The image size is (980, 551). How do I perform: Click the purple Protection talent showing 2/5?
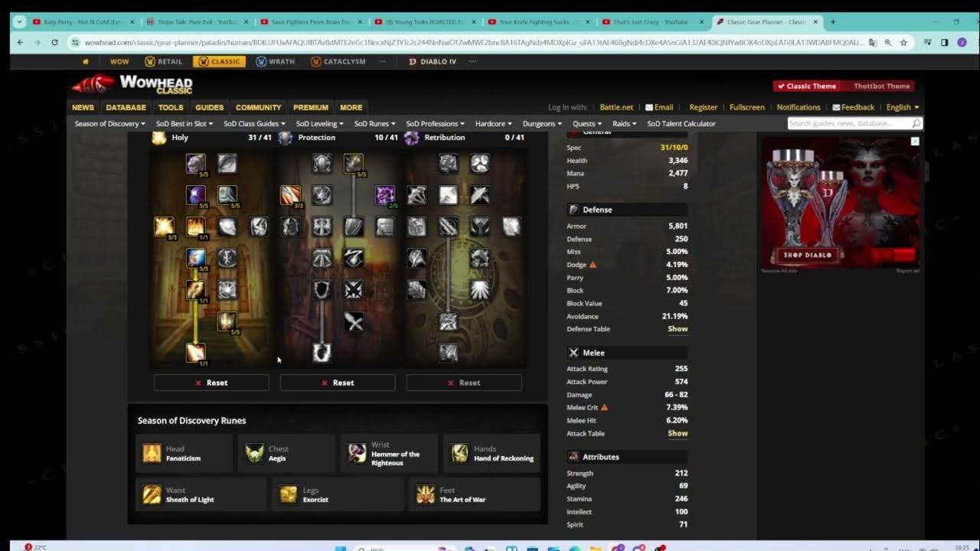(385, 194)
